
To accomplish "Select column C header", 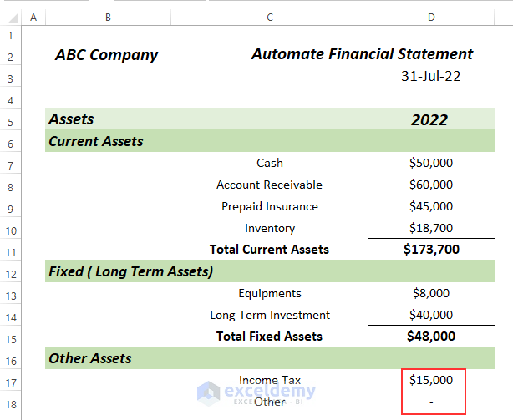I will (270, 17).
